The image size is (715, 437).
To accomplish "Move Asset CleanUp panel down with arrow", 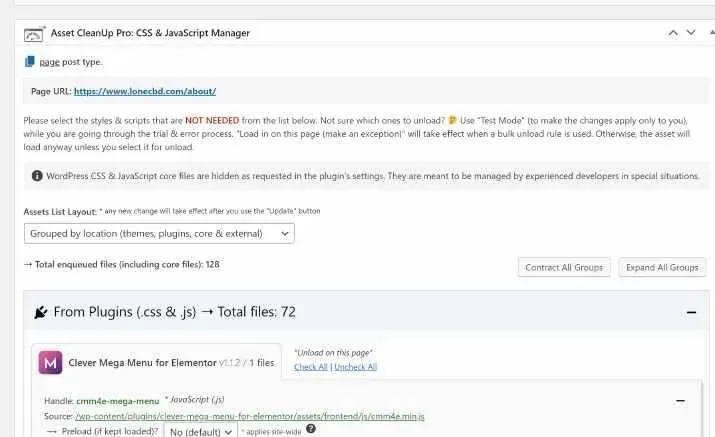I will click(690, 33).
